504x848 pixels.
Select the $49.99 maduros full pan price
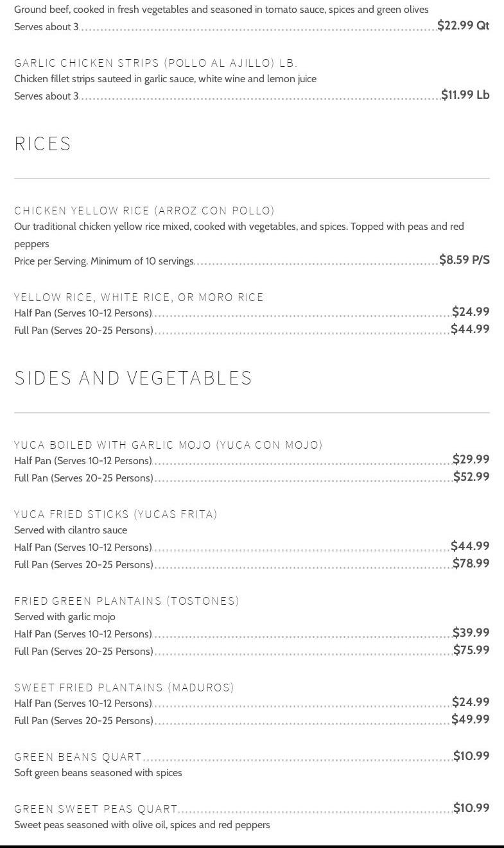pos(470,720)
